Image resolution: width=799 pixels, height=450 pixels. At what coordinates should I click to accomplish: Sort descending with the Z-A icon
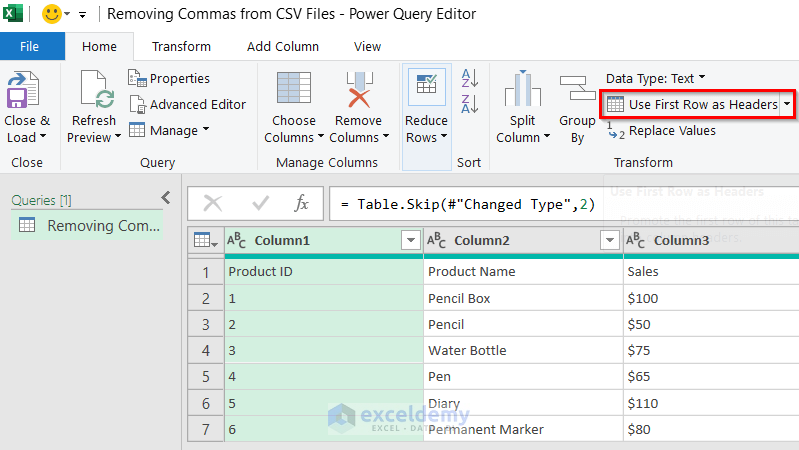(470, 102)
